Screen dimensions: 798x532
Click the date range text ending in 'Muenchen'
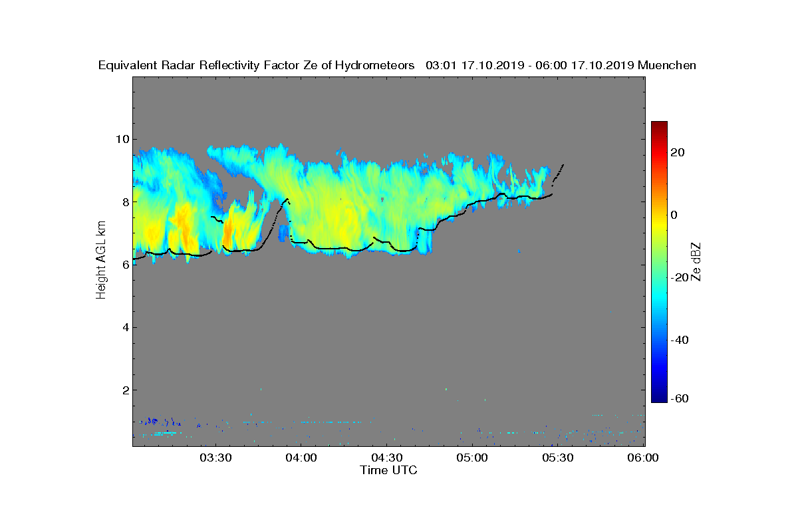(561, 65)
